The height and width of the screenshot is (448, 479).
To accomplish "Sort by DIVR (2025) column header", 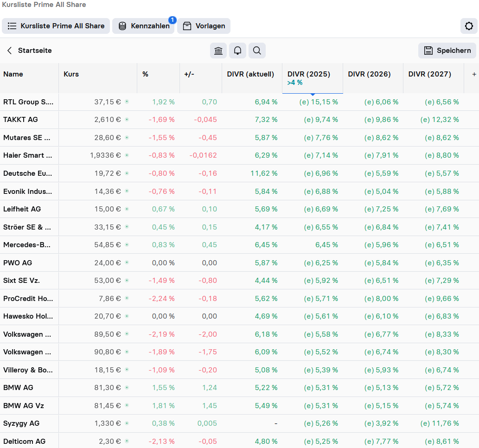I will tap(308, 74).
